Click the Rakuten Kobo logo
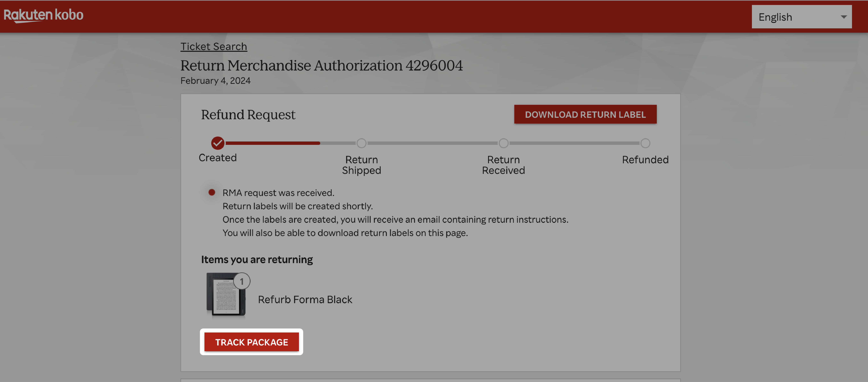 pos(43,15)
